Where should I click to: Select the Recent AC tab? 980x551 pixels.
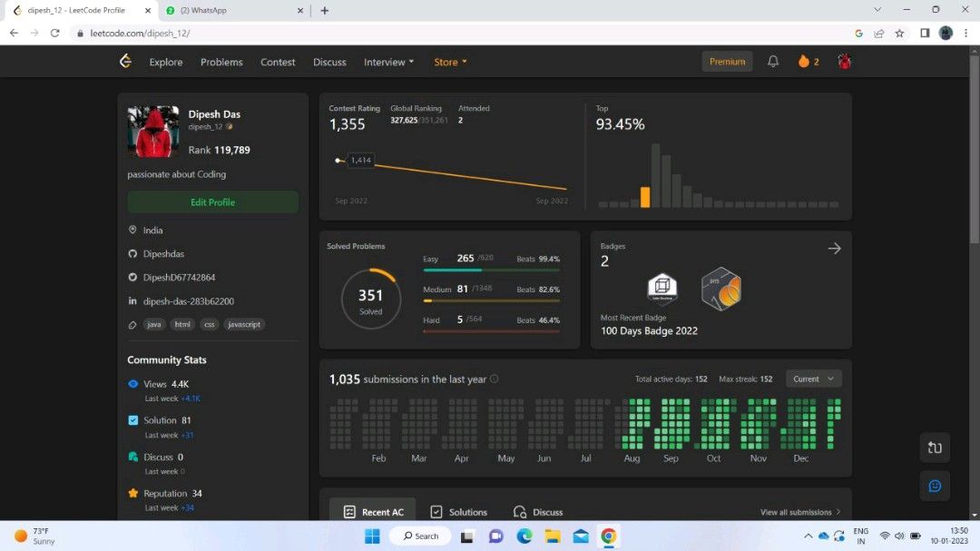pyautogui.click(x=375, y=512)
